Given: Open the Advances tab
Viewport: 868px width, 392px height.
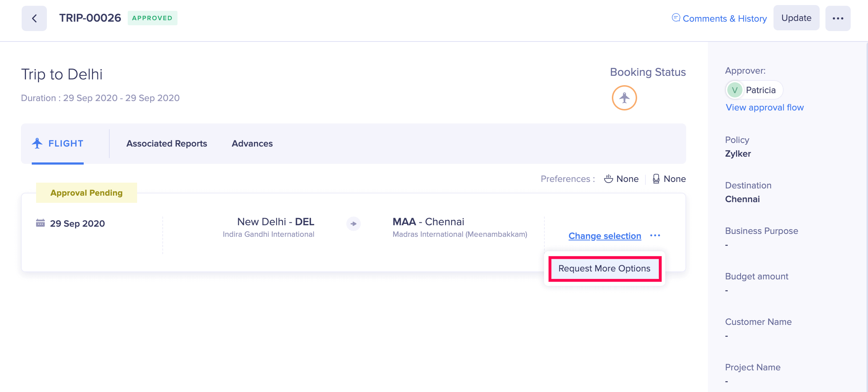Looking at the screenshot, I should [x=252, y=143].
